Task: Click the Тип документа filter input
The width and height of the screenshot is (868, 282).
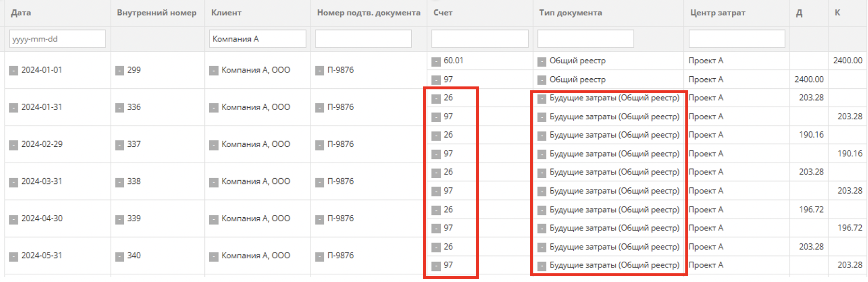Action: click(585, 39)
